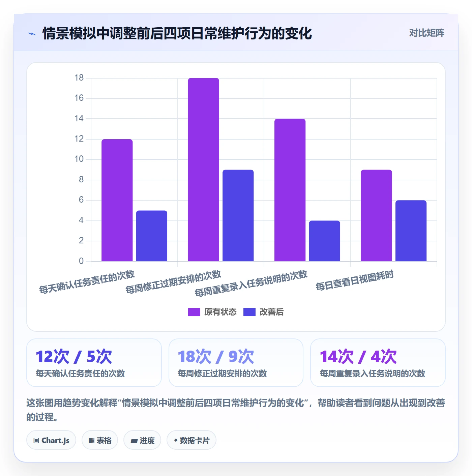Click the 改善后 legend text

coord(272,312)
